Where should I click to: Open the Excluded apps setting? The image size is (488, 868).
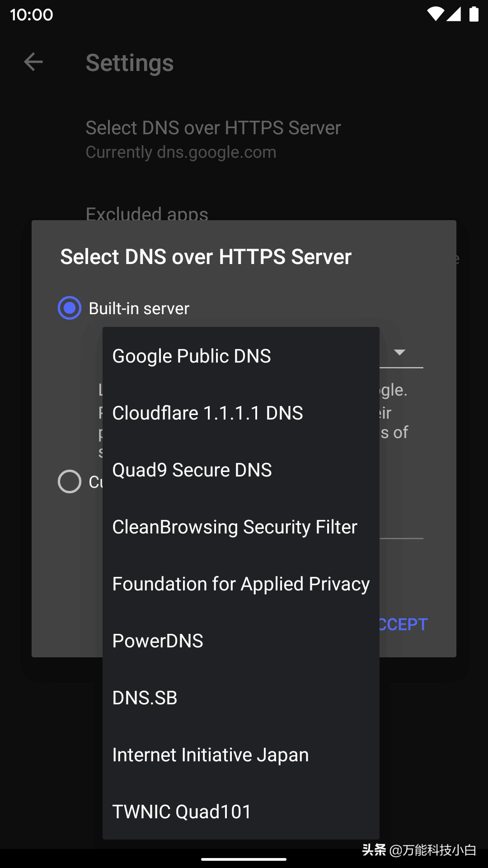[147, 213]
